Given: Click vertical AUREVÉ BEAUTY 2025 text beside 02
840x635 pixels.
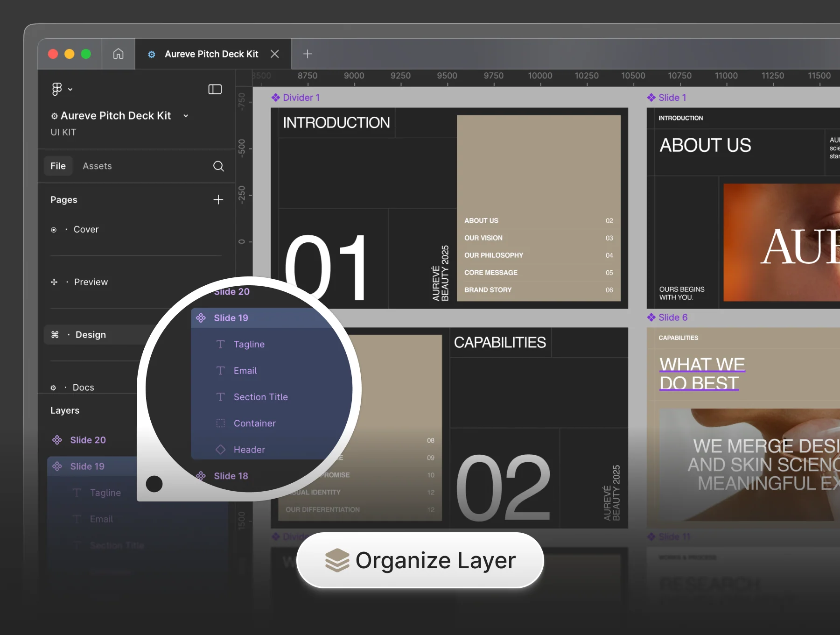Looking at the screenshot, I should click(612, 493).
